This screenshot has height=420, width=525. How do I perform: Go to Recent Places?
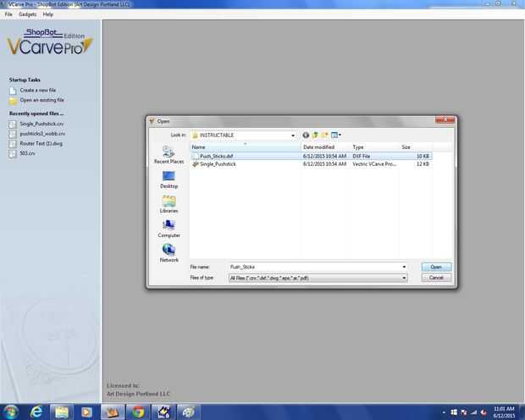169,155
